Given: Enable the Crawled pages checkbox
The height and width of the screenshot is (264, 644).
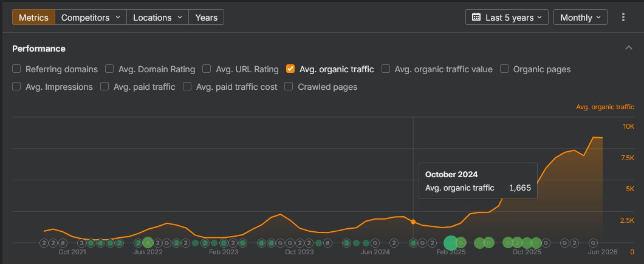Looking at the screenshot, I should [x=289, y=86].
